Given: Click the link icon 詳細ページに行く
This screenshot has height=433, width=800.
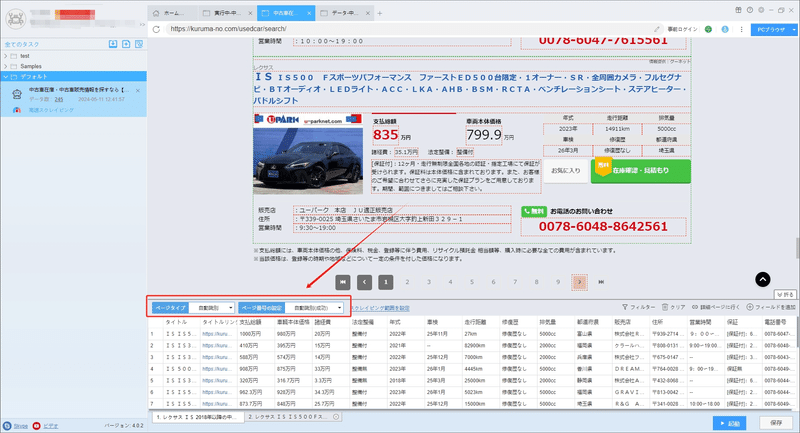Looking at the screenshot, I should tap(695, 307).
